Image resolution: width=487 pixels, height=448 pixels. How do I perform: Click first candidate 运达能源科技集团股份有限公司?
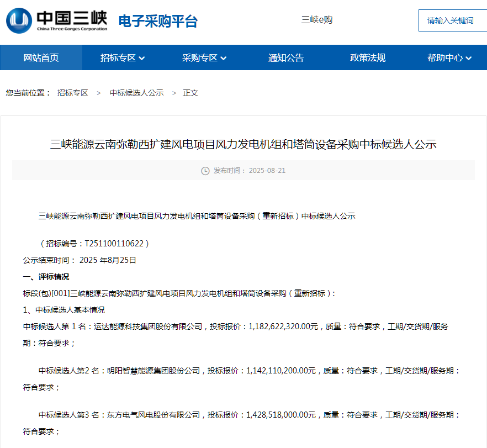tap(147, 326)
